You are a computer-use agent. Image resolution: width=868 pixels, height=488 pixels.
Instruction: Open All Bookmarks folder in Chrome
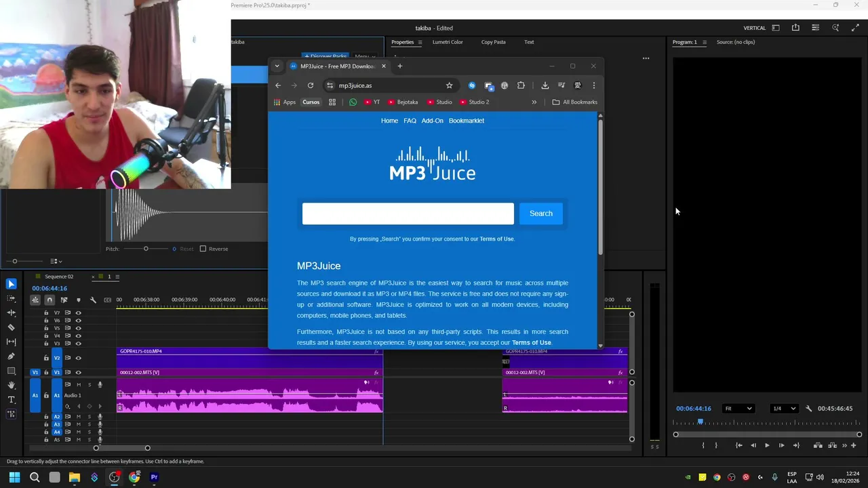pyautogui.click(x=575, y=102)
